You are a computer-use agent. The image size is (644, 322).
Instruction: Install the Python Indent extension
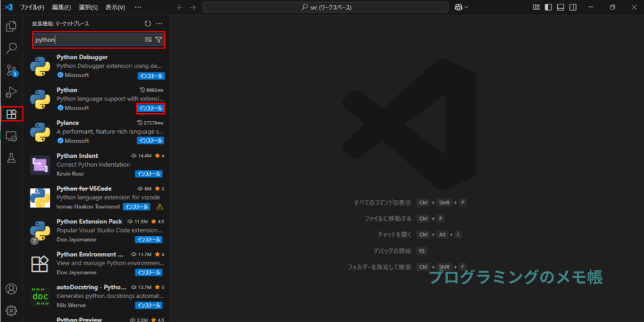(x=148, y=174)
